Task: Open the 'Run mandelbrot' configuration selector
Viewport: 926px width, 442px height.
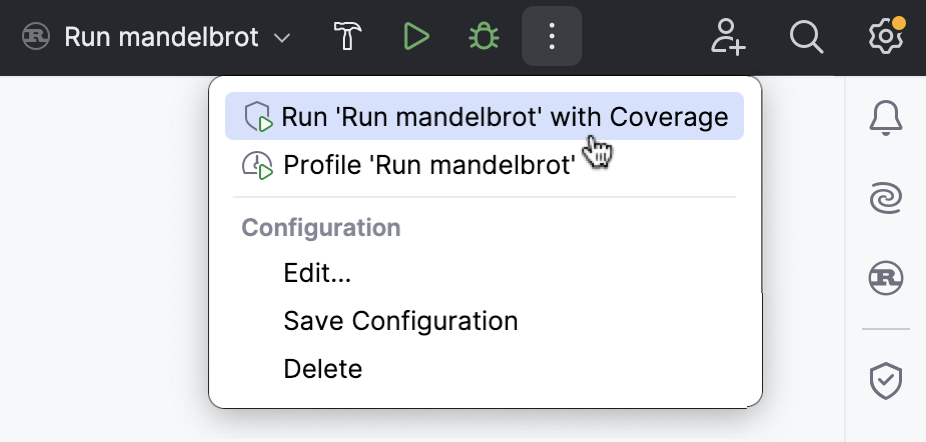Action: pos(160,38)
